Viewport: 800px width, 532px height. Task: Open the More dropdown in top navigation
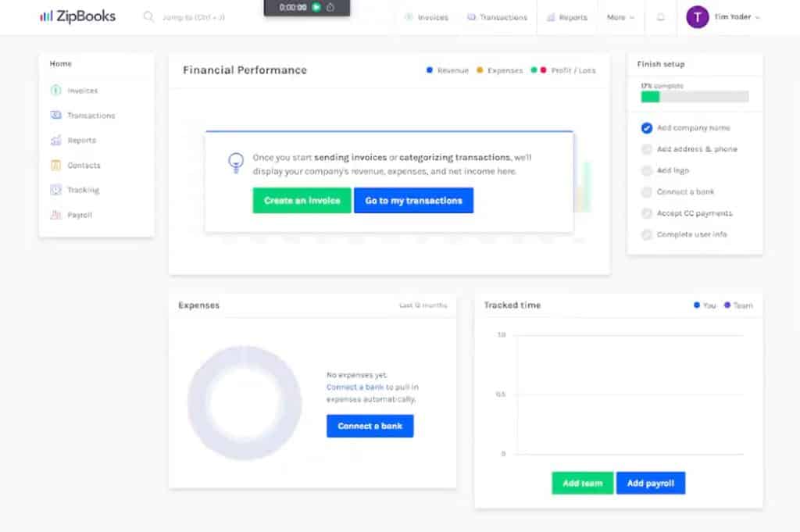(x=620, y=16)
